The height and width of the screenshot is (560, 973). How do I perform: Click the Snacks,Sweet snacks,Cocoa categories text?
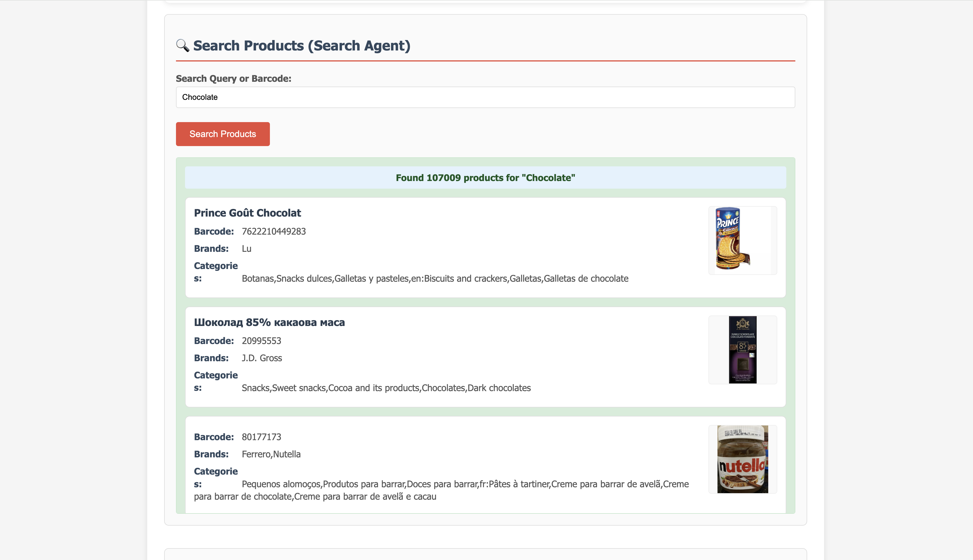click(386, 388)
